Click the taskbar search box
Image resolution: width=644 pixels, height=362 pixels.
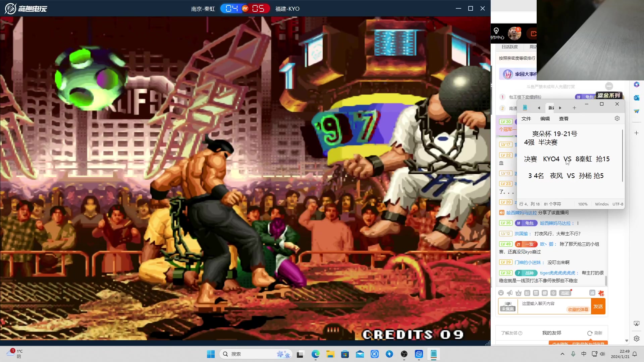point(256,354)
